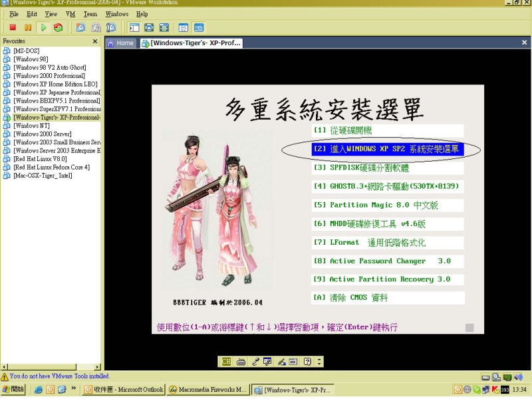
Task: Click the yellow warning triangle icon
Action: point(5,376)
